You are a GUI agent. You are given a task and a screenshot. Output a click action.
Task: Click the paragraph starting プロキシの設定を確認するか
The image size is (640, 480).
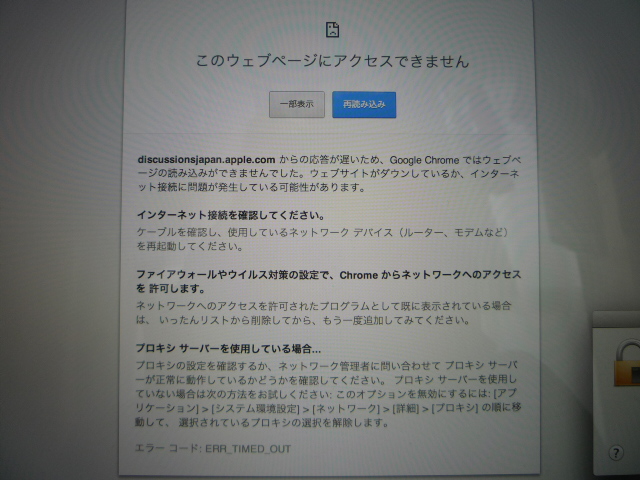pos(328,394)
